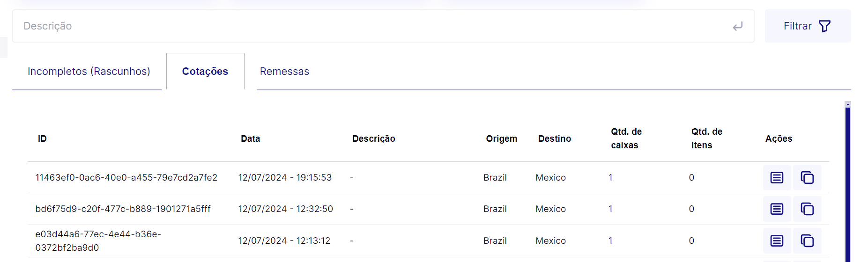
Task: Select row with ID 11463ef0-0ac6-40e0-a455-79e7cd2a7fe2
Action: click(x=126, y=178)
